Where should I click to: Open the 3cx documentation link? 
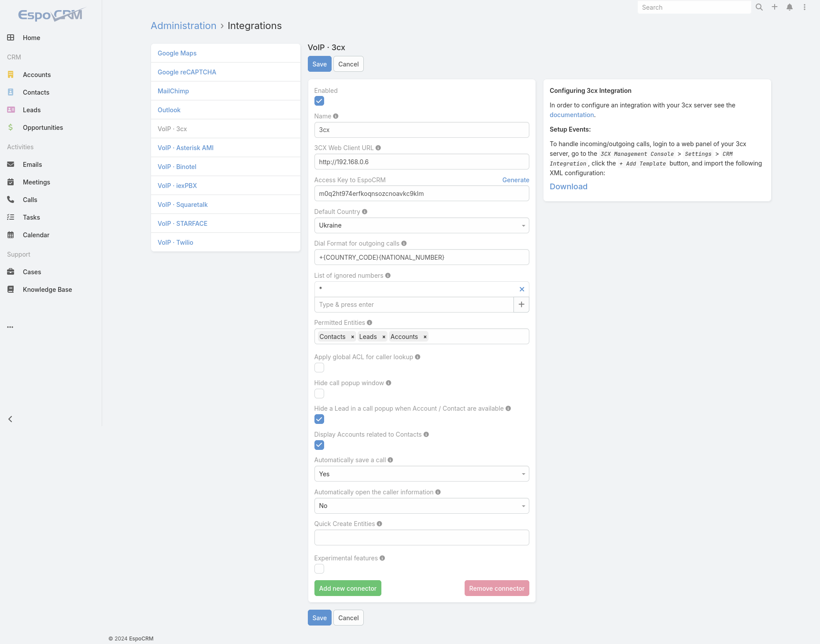[x=572, y=115]
